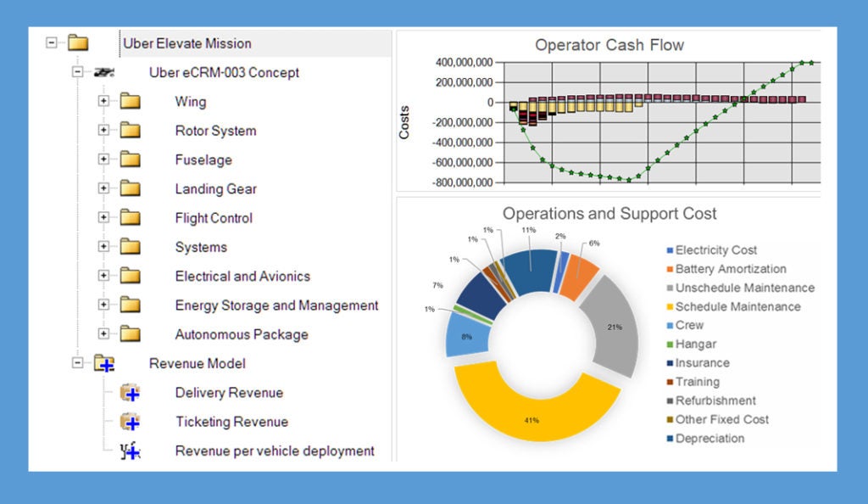The image size is (868, 504).
Task: Select the Systems label
Action: (201, 247)
